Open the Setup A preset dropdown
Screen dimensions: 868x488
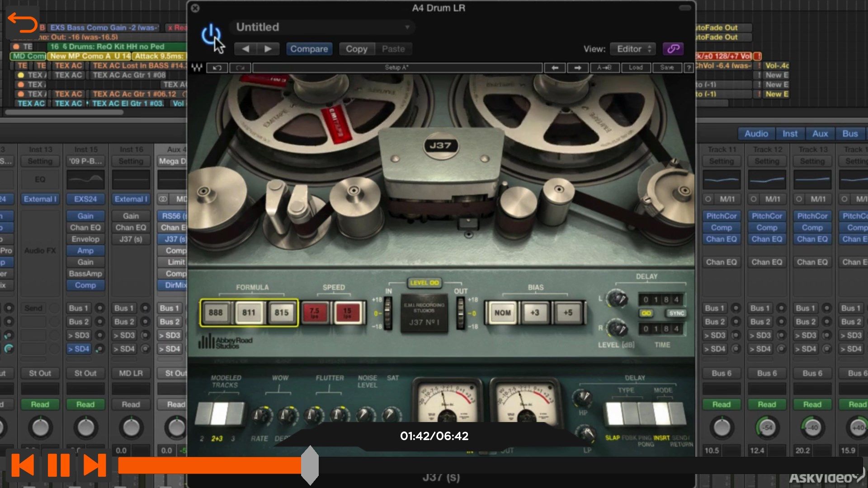(396, 67)
